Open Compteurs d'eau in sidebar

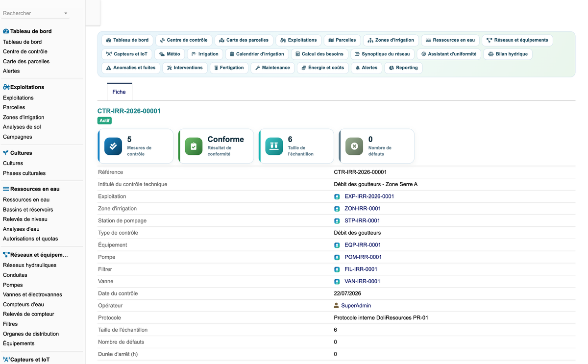[24, 304]
